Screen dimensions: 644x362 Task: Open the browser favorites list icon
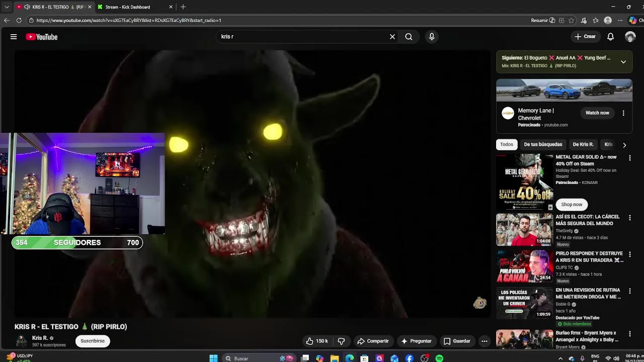pos(596,21)
